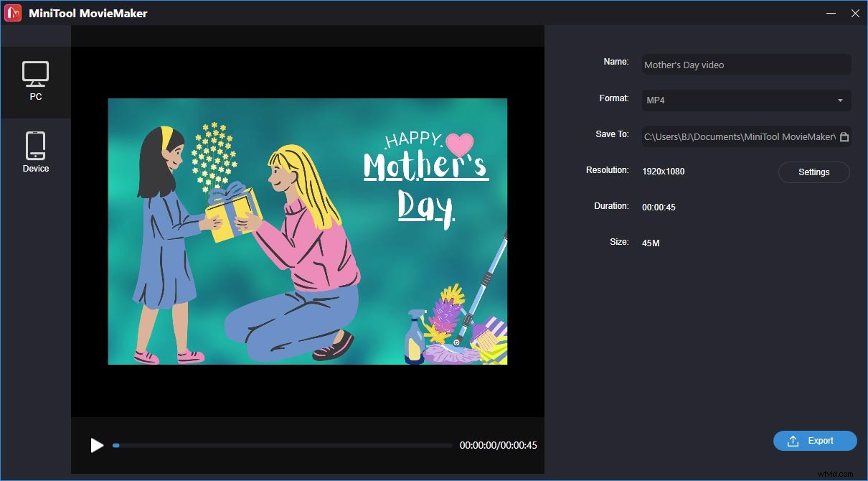Export the Mother's Day video
This screenshot has height=481, width=868.
pos(815,441)
